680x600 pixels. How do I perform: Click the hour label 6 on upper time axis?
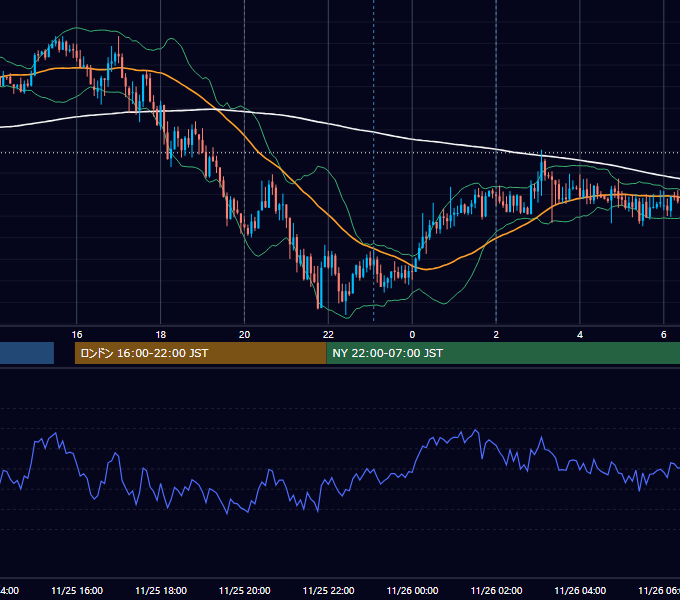point(664,335)
